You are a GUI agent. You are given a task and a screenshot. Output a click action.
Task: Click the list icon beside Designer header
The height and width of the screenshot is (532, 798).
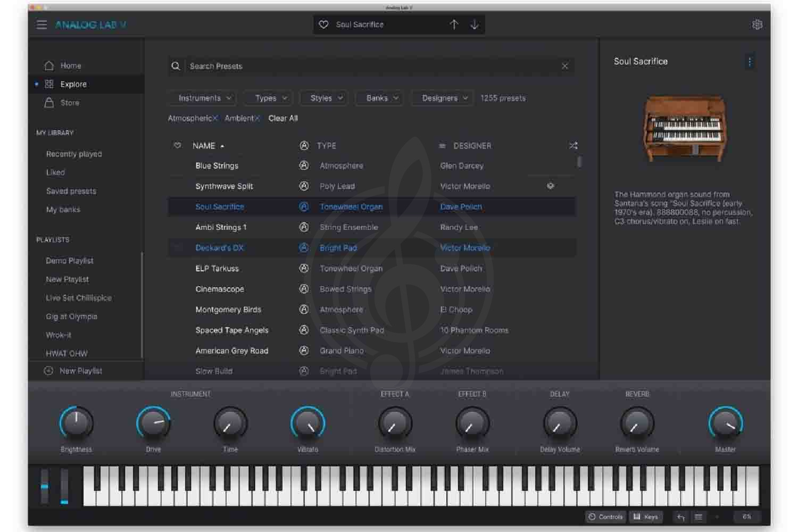pos(442,146)
